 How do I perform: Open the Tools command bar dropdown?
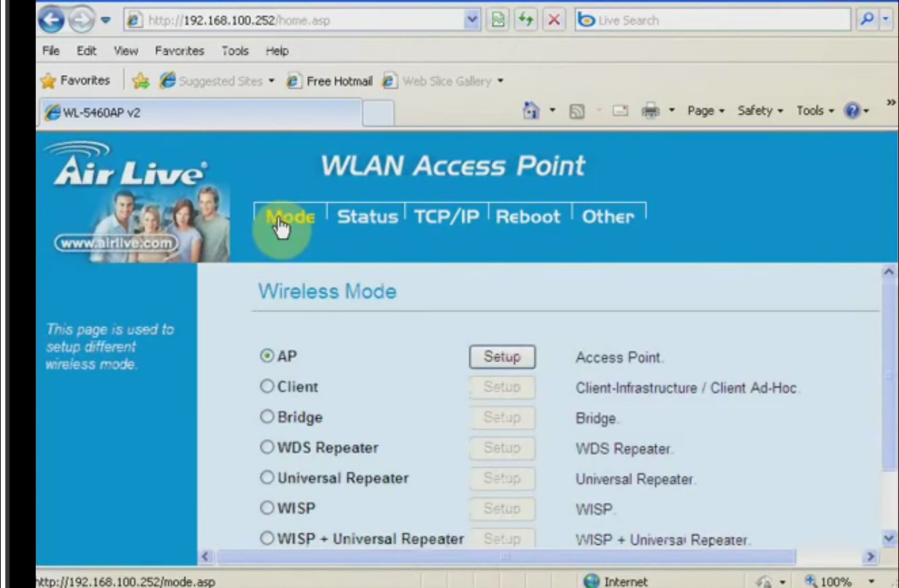pos(814,111)
